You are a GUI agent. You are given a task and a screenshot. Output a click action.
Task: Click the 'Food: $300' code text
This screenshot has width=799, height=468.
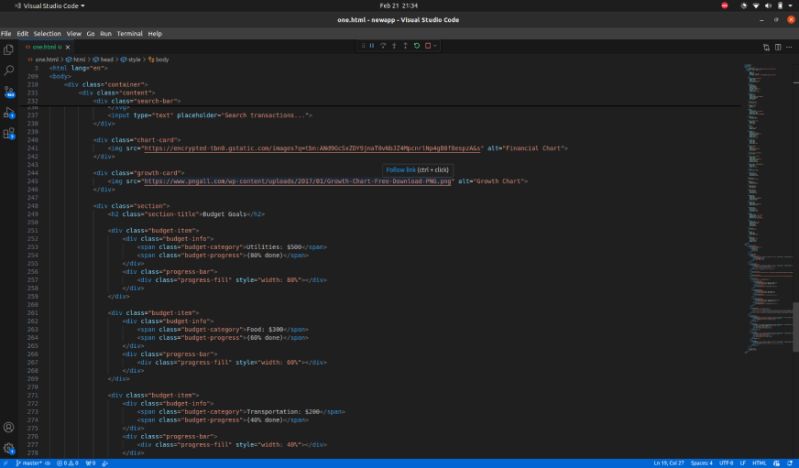pyautogui.click(x=264, y=330)
